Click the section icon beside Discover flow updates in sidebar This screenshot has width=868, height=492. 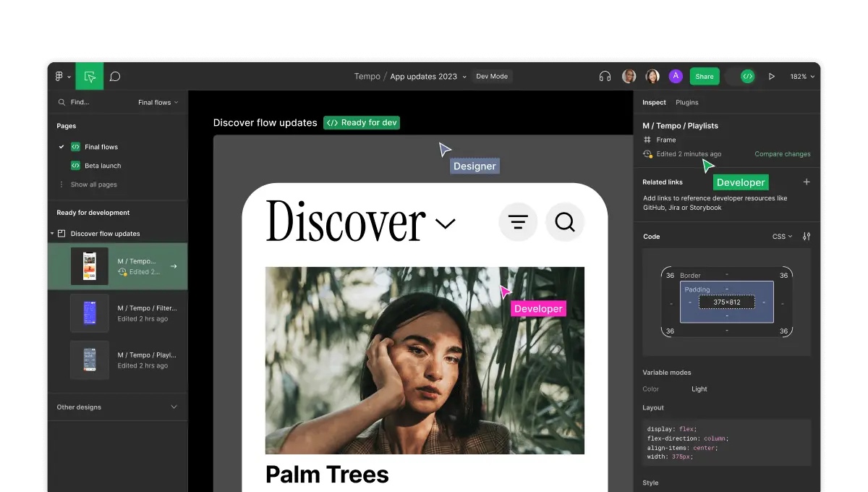(x=61, y=234)
